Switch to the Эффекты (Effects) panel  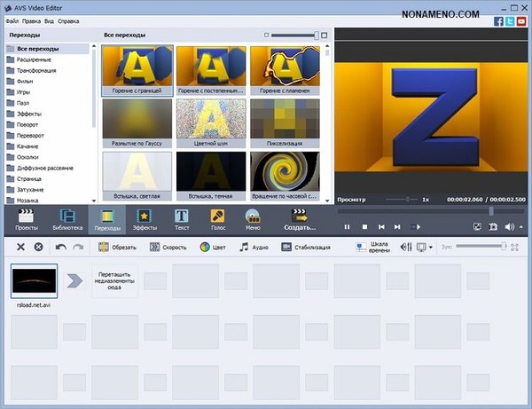click(x=144, y=219)
